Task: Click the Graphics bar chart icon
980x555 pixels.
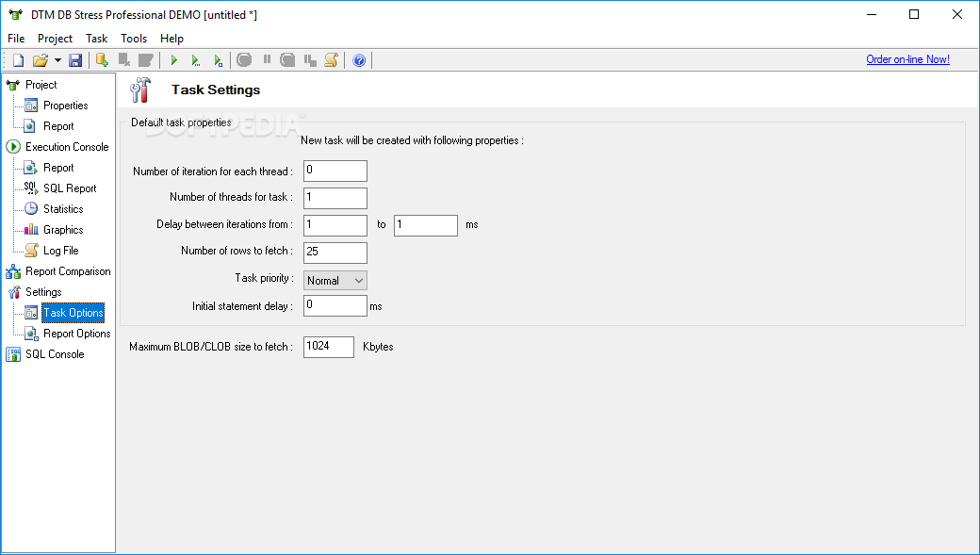Action: click(x=31, y=229)
